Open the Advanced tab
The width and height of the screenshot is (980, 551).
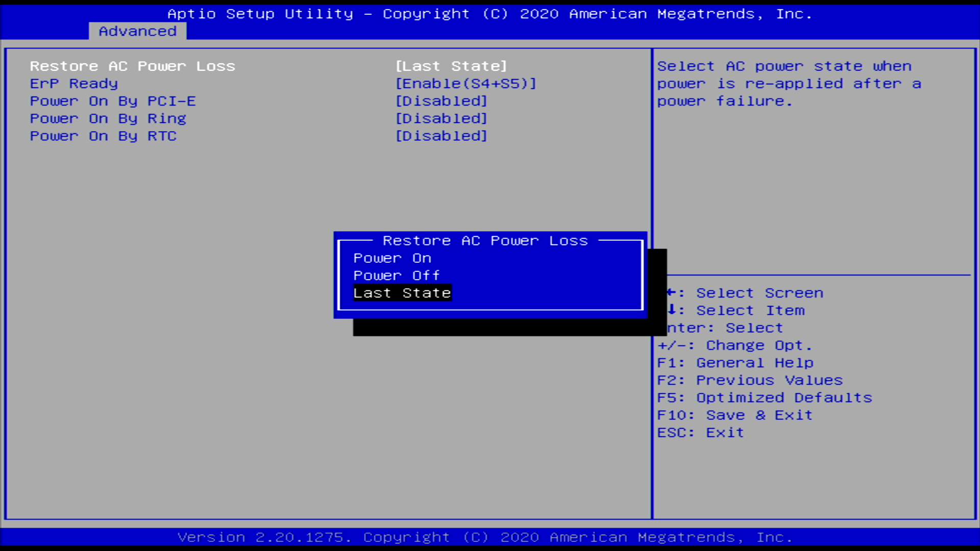[137, 31]
